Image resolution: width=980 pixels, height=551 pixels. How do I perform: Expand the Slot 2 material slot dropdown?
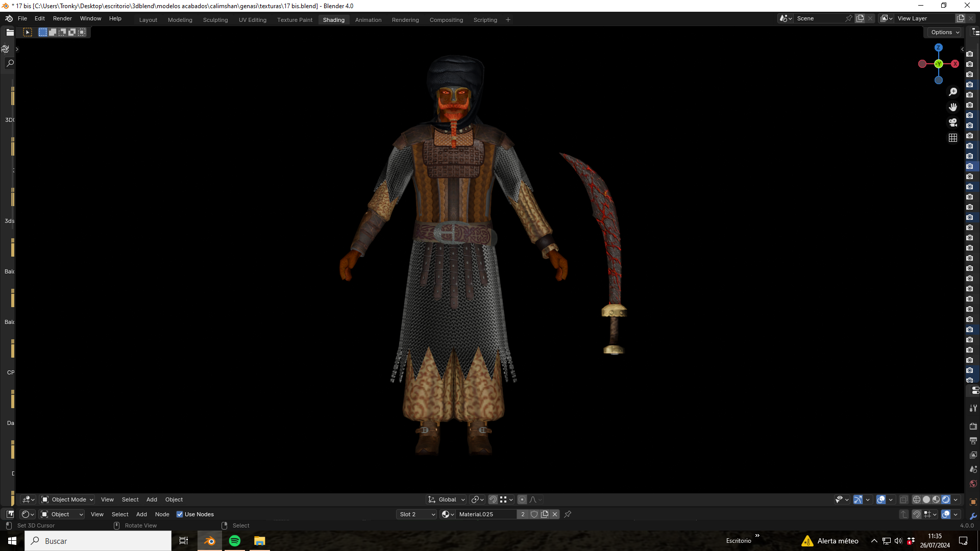(x=417, y=514)
